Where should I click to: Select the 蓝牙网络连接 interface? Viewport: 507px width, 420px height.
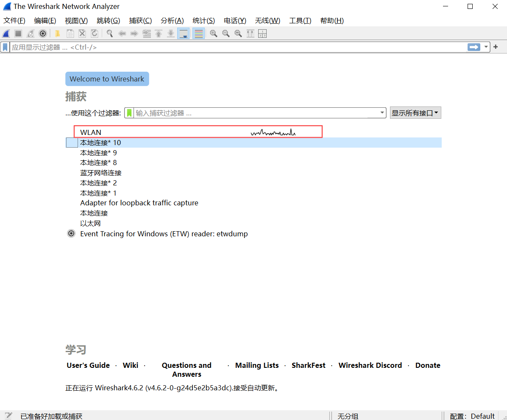click(x=253, y=173)
